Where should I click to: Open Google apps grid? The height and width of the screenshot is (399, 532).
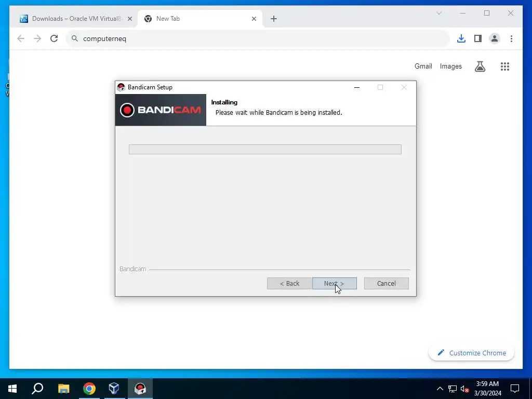click(x=505, y=66)
